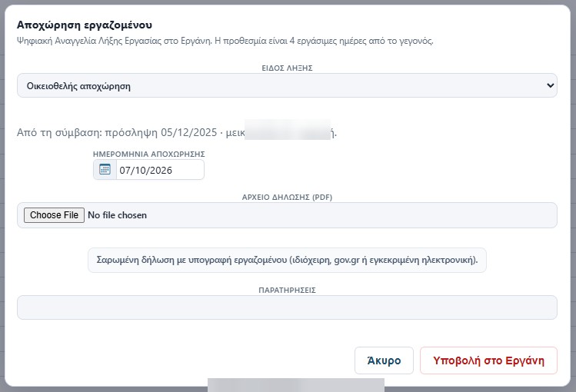Click the Άκυρο button
This screenshot has width=576, height=392.
click(x=384, y=360)
